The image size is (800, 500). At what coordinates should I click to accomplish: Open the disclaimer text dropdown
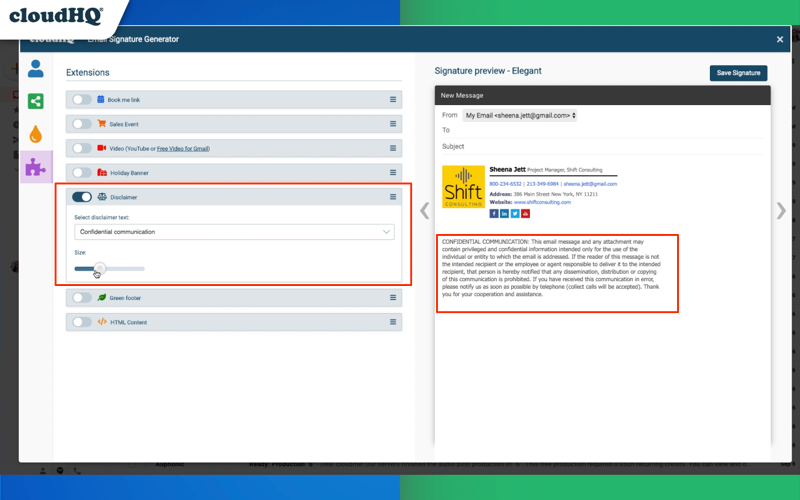[234, 232]
